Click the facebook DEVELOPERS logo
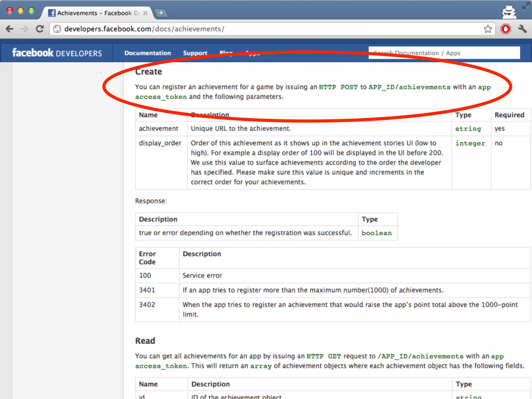The image size is (532, 399). pyautogui.click(x=57, y=53)
